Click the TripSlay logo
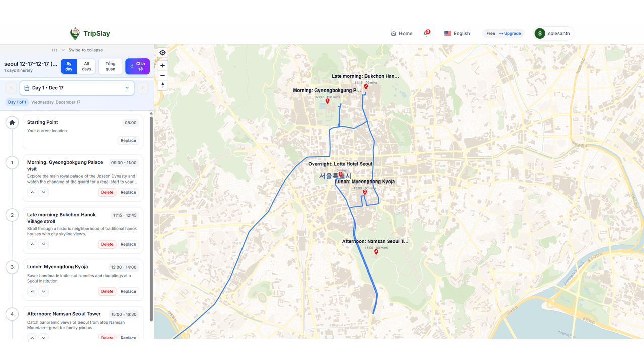Image resolution: width=644 pixels, height=362 pixels. [90, 34]
